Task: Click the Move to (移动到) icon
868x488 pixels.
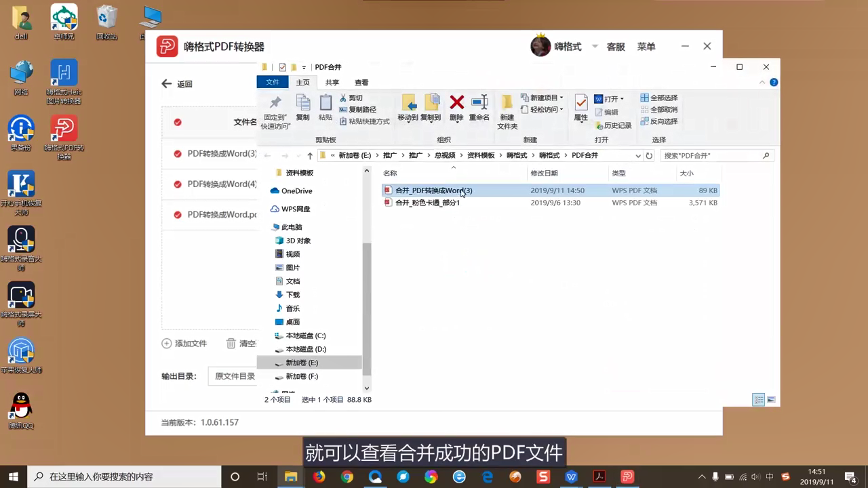Action: pyautogui.click(x=408, y=103)
